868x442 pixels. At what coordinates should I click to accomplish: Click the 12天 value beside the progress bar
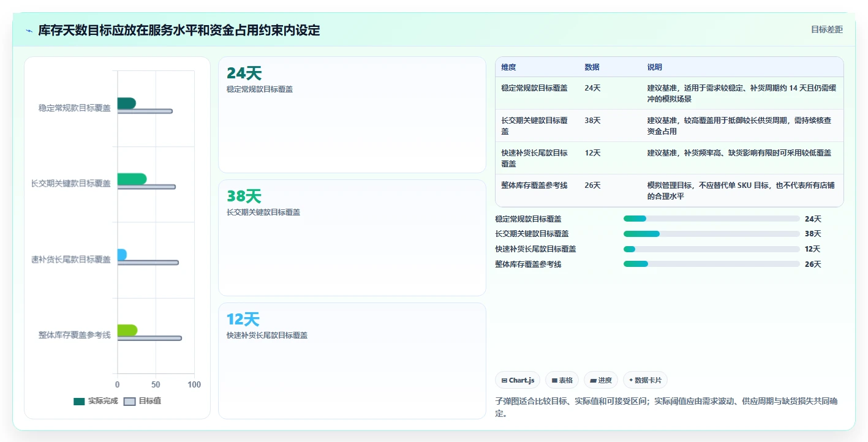pyautogui.click(x=813, y=249)
